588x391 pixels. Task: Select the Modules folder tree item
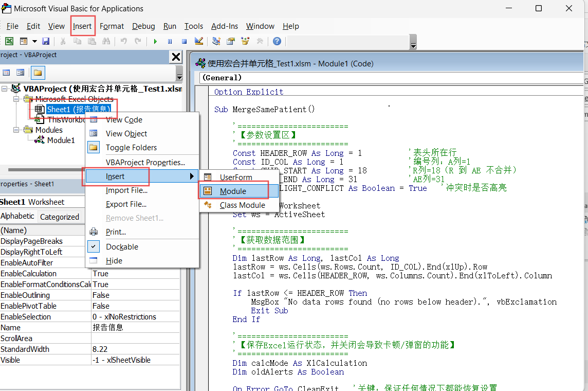pyautogui.click(x=49, y=130)
